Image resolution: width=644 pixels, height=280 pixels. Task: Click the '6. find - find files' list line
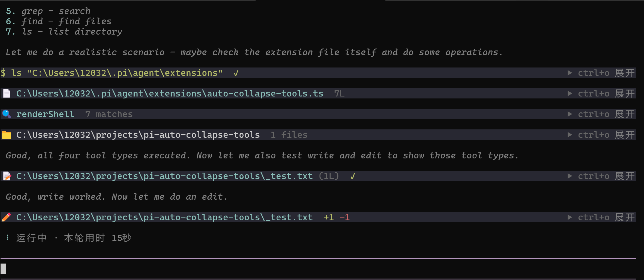click(59, 21)
